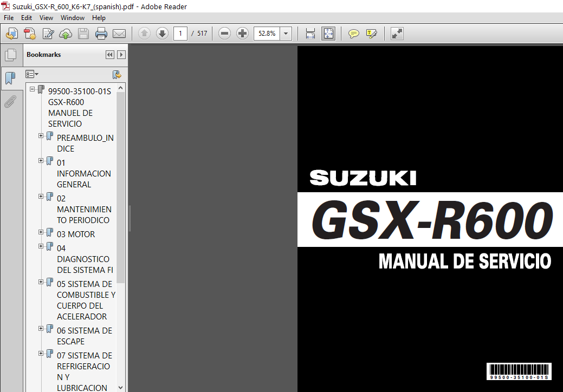
Task: Open the zoom percentage dropdown
Action: coord(286,34)
